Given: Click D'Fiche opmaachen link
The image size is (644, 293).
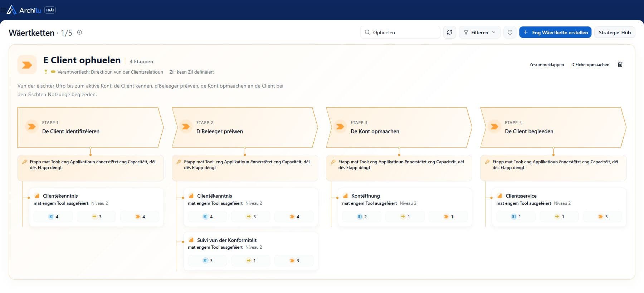Looking at the screenshot, I should tap(590, 65).
